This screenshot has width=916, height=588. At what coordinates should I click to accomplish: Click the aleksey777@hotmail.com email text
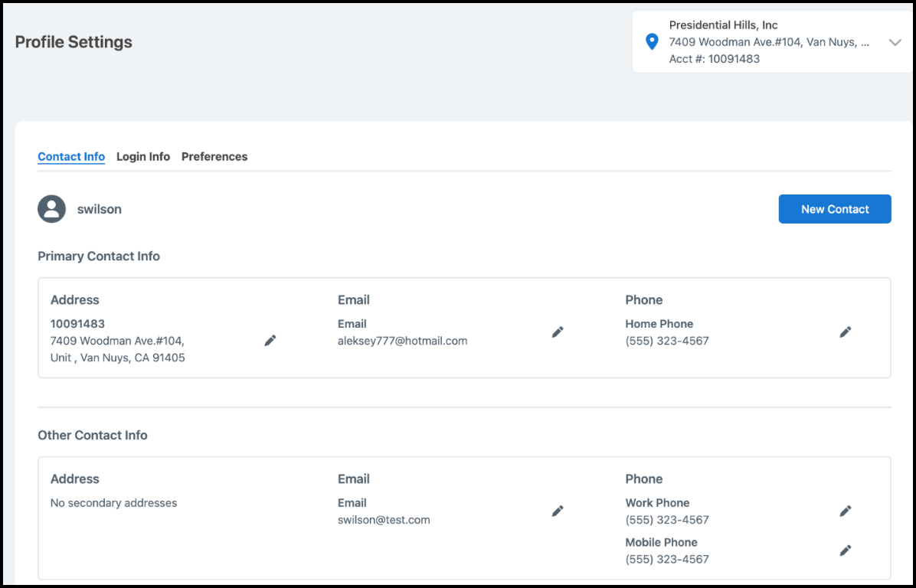[403, 341]
